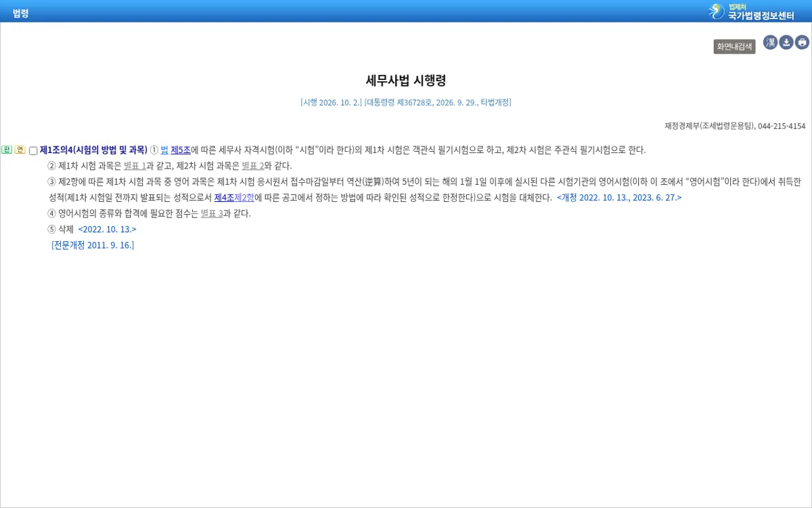Open the 별표 3 link in paragraph ④

pyautogui.click(x=212, y=213)
